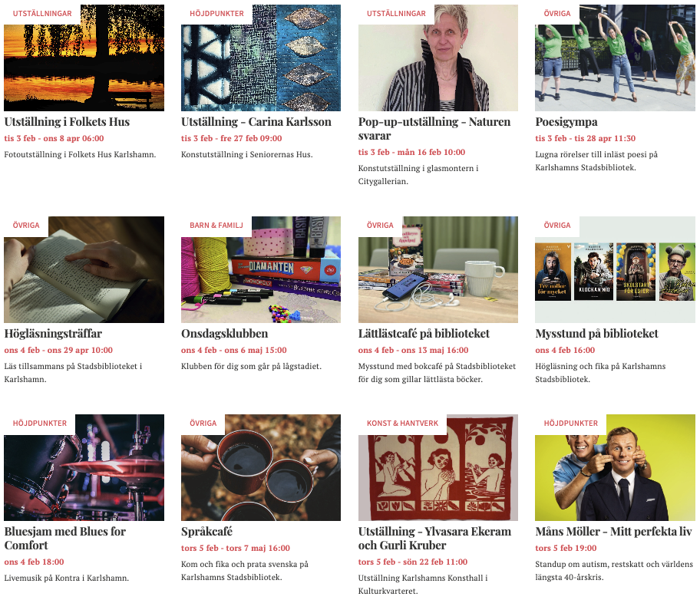This screenshot has width=700, height=600.
Task: Click the KONST & HANTVERK category tag
Action: pyautogui.click(x=403, y=424)
